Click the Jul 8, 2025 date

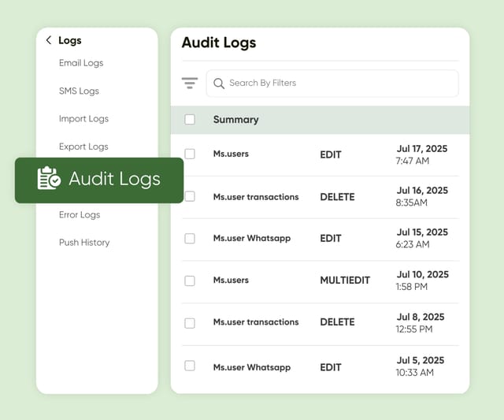pos(420,317)
